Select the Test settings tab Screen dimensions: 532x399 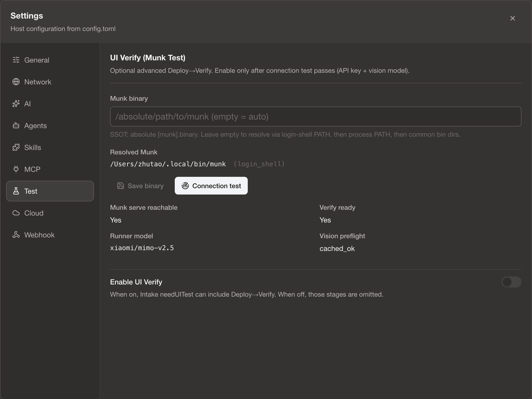tap(50, 191)
